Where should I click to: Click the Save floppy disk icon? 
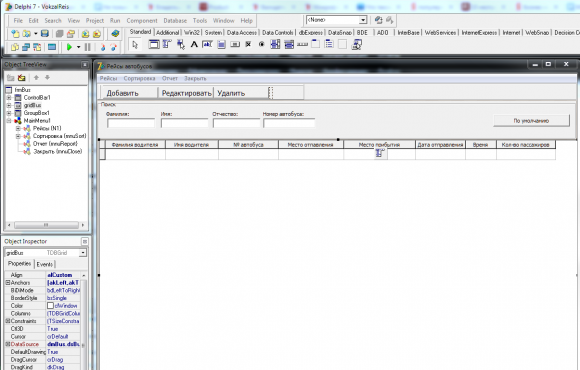tap(45, 34)
